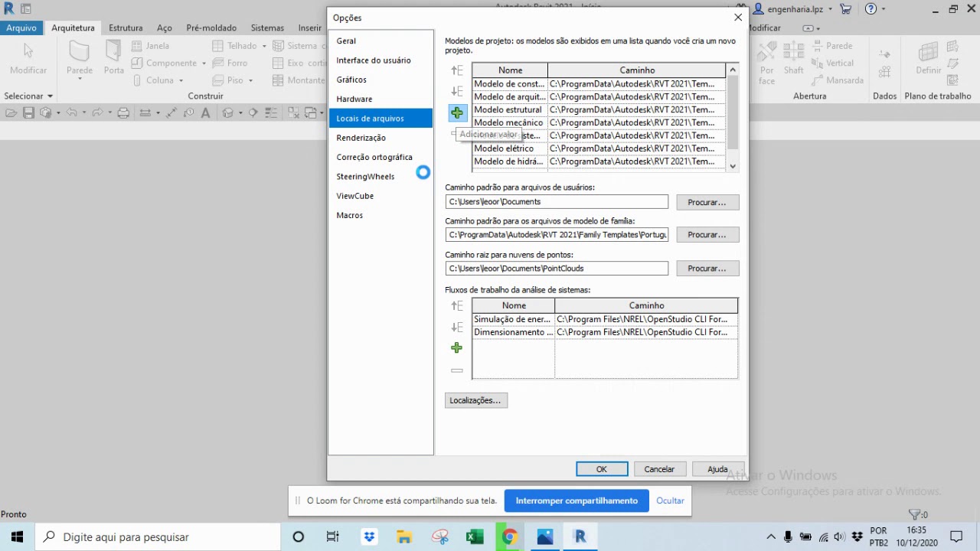Open ViewCube options category
The height and width of the screenshot is (551, 980).
[x=381, y=196]
